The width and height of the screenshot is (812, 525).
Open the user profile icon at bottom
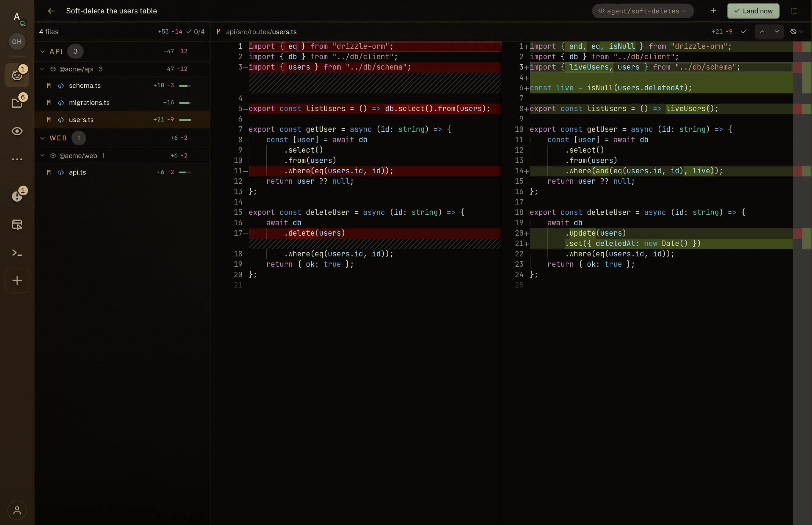pos(17,510)
